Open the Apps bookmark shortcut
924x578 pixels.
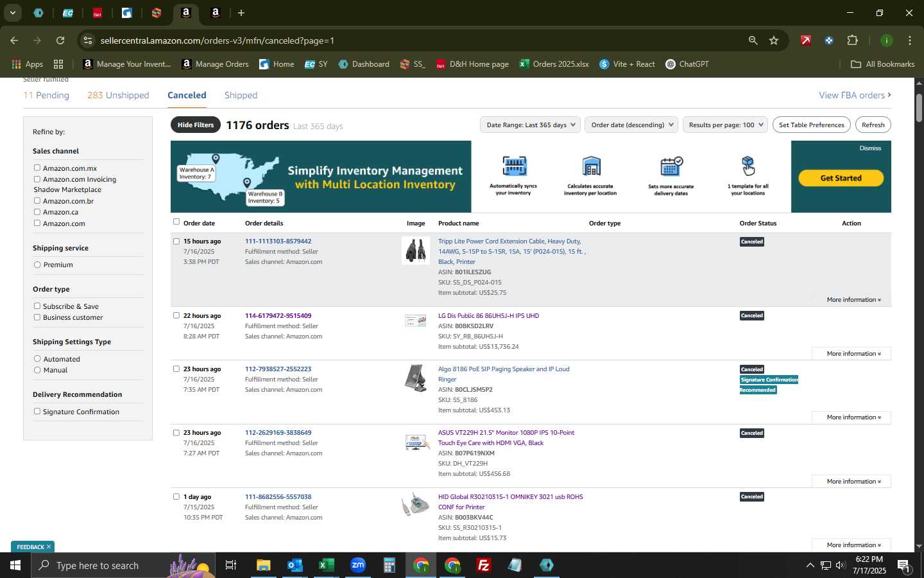[x=27, y=64]
